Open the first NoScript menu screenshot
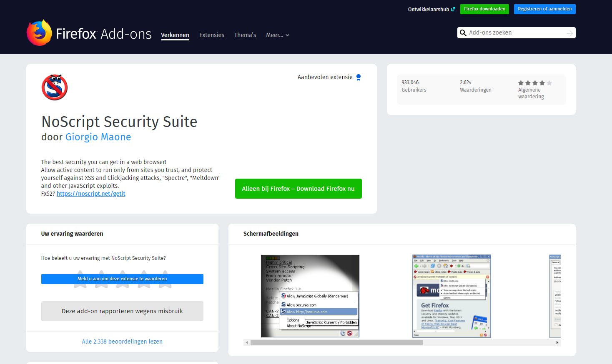 [x=310, y=296]
